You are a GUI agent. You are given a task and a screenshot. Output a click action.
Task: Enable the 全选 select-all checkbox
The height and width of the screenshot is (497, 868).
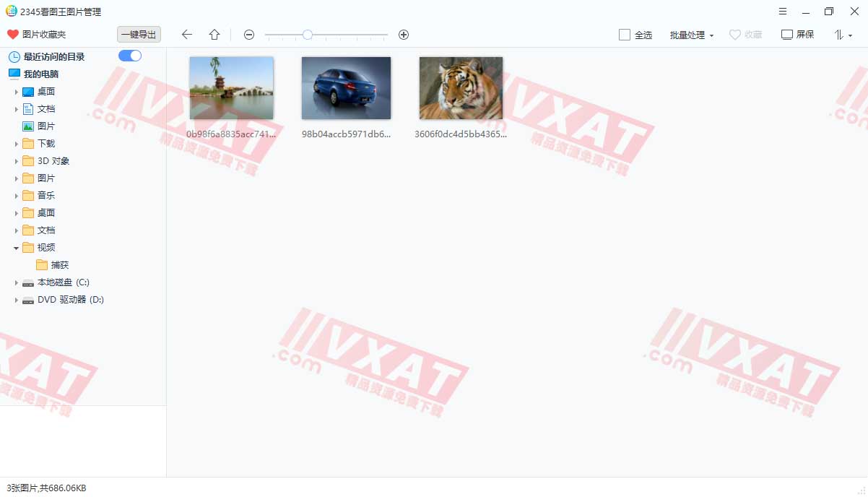point(624,34)
